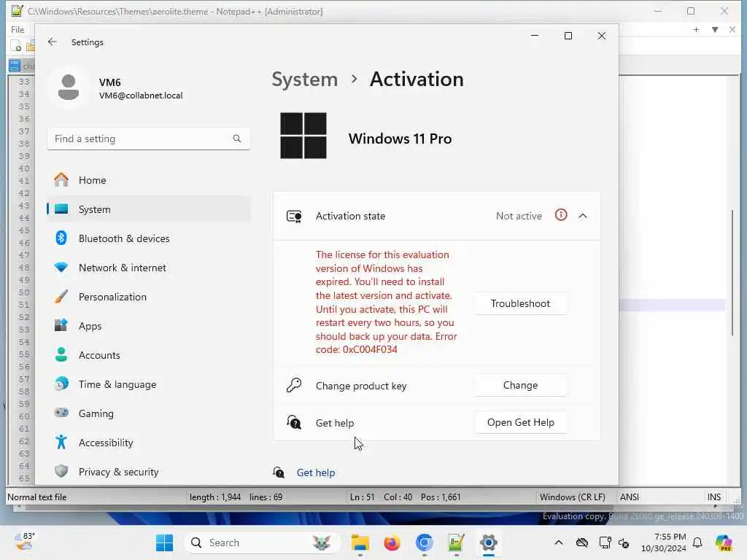Click the Windows Start button

pyautogui.click(x=164, y=542)
